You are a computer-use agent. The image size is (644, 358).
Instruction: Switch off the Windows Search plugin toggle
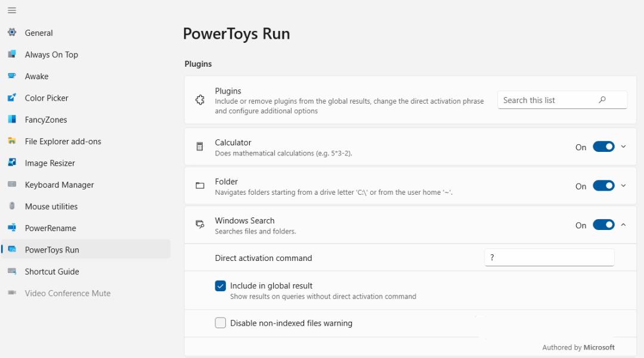pyautogui.click(x=603, y=225)
